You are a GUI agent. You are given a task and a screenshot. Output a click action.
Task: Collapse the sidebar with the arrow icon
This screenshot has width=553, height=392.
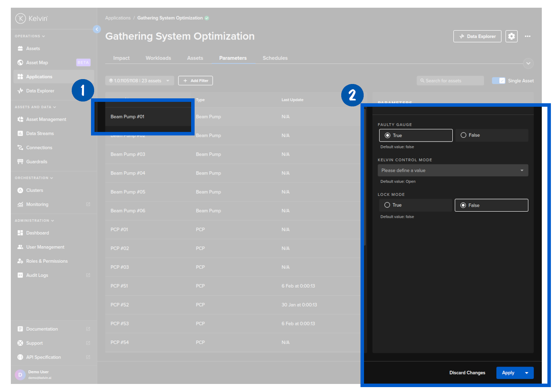pos(97,29)
